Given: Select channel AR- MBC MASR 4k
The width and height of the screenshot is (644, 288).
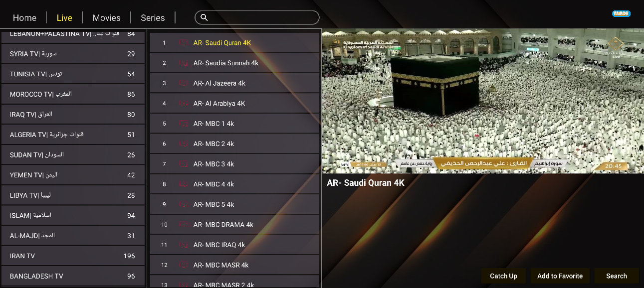Looking at the screenshot, I should click(234, 265).
